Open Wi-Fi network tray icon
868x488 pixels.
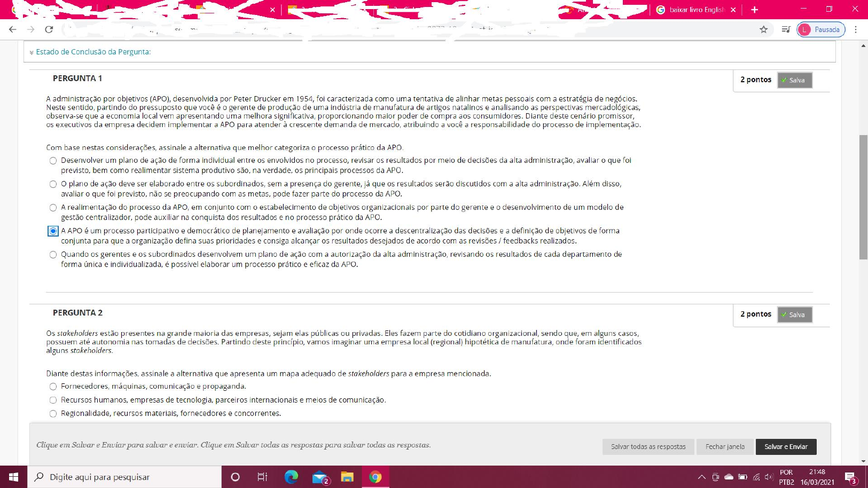(756, 477)
